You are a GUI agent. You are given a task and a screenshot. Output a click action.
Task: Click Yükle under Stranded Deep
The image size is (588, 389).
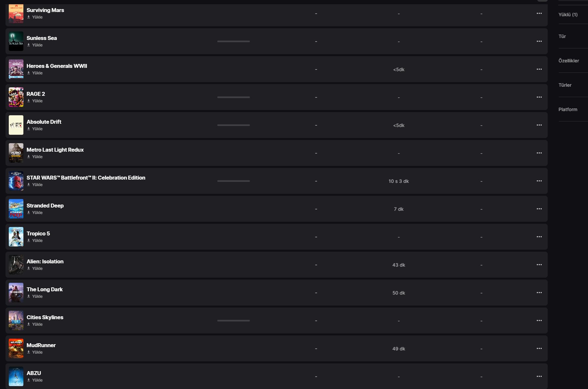[x=37, y=213]
